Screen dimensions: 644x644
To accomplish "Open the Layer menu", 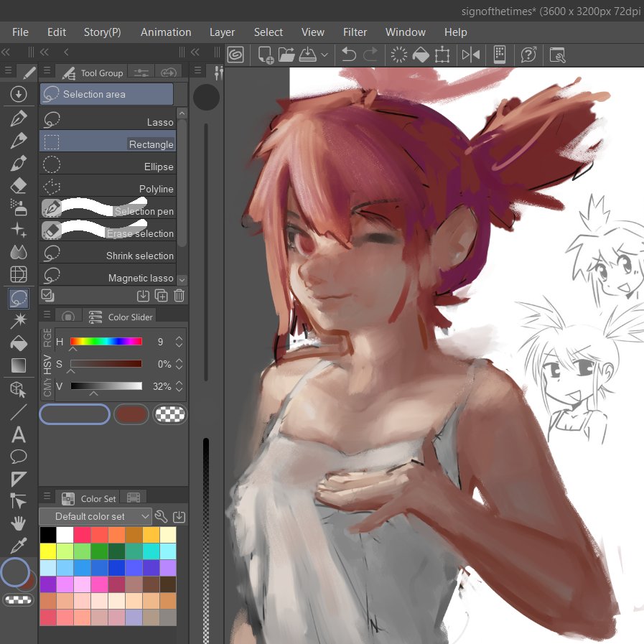I will 222,32.
